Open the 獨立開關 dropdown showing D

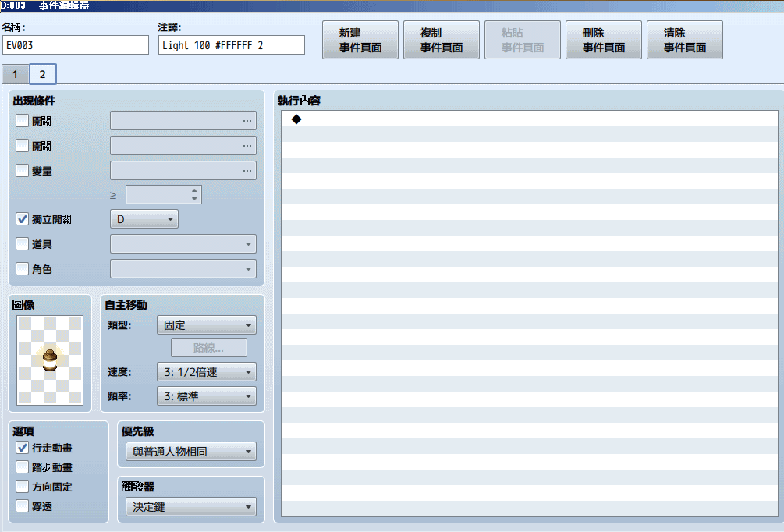click(x=144, y=219)
